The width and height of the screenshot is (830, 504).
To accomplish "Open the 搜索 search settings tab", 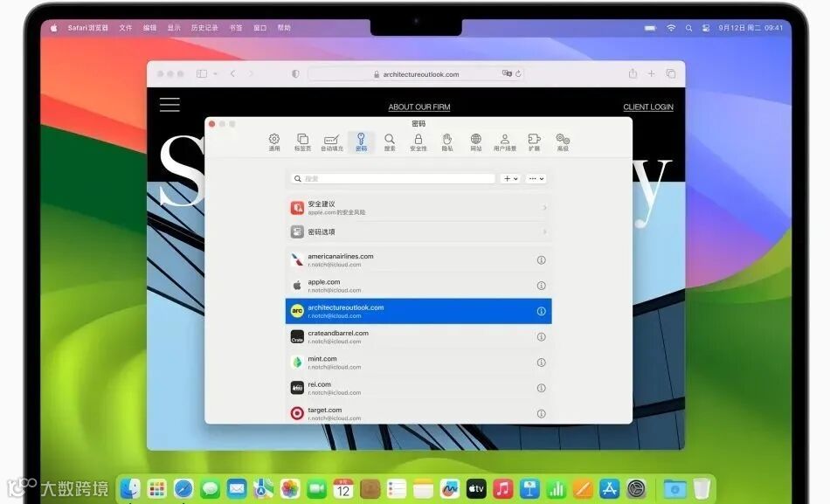I will (x=390, y=142).
